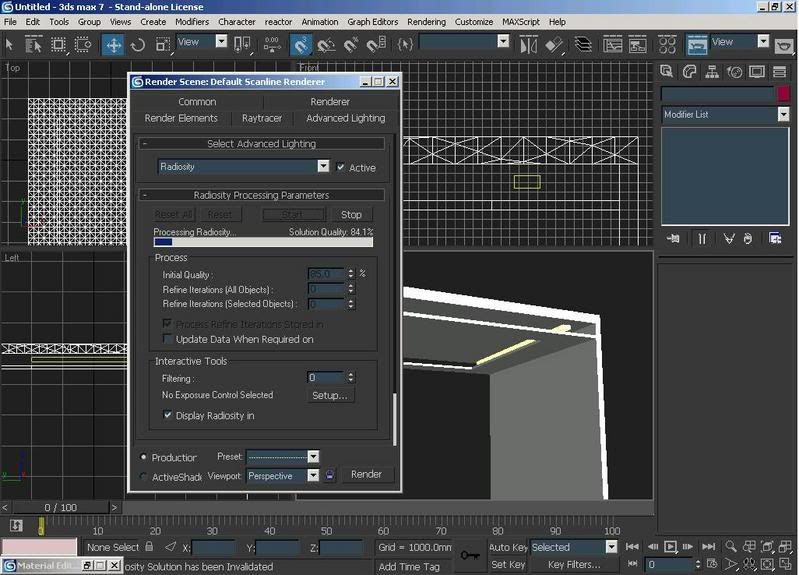Open the Modifier List dropdown
Image resolution: width=799 pixels, height=575 pixels.
[x=783, y=114]
